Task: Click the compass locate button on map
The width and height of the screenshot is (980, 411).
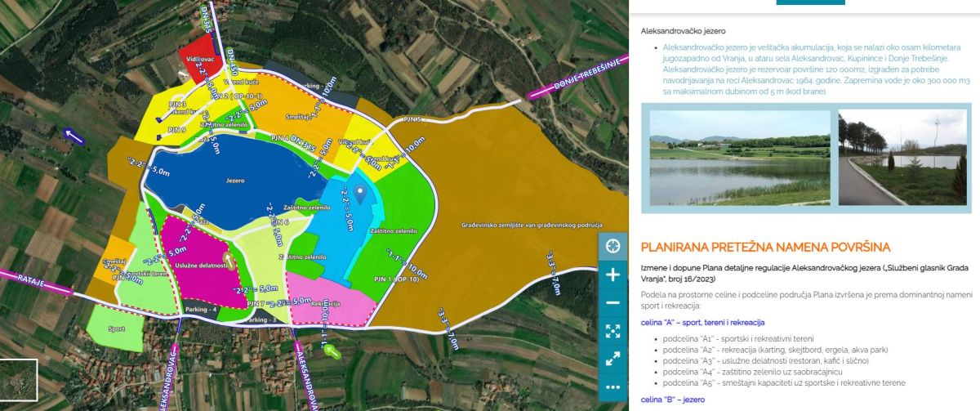Action: click(613, 246)
